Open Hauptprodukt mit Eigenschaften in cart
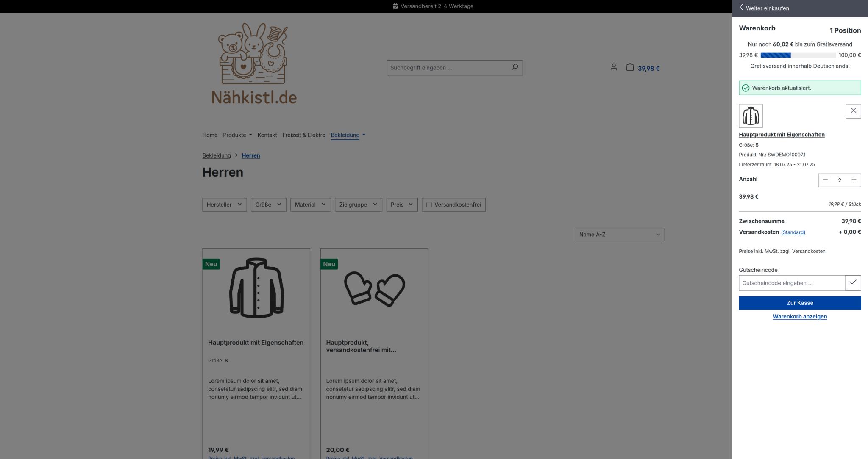Screen dimensions: 868x459 (782, 135)
